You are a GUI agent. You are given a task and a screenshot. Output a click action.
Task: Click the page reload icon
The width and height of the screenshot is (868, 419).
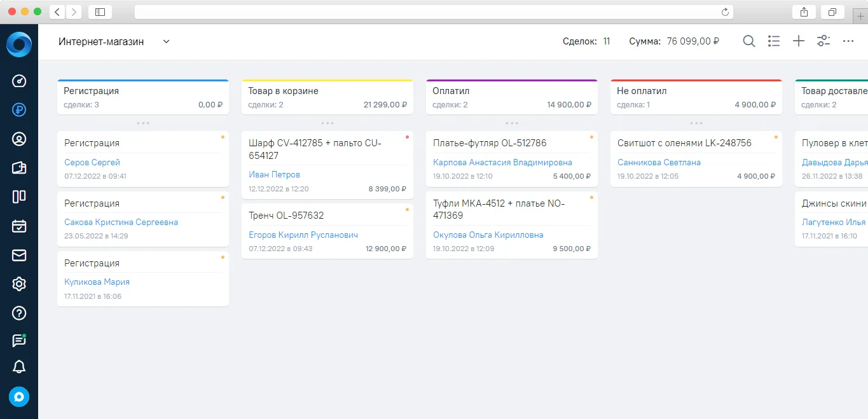pyautogui.click(x=725, y=11)
